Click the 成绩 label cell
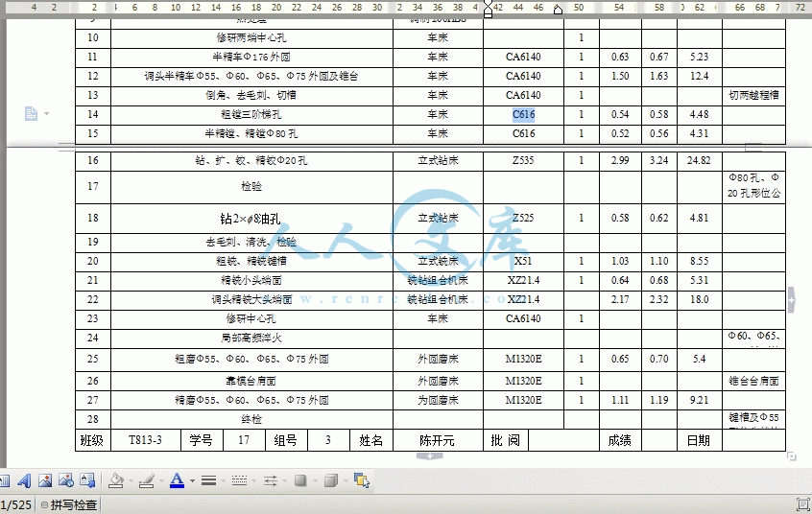The image size is (812, 514). coord(620,440)
